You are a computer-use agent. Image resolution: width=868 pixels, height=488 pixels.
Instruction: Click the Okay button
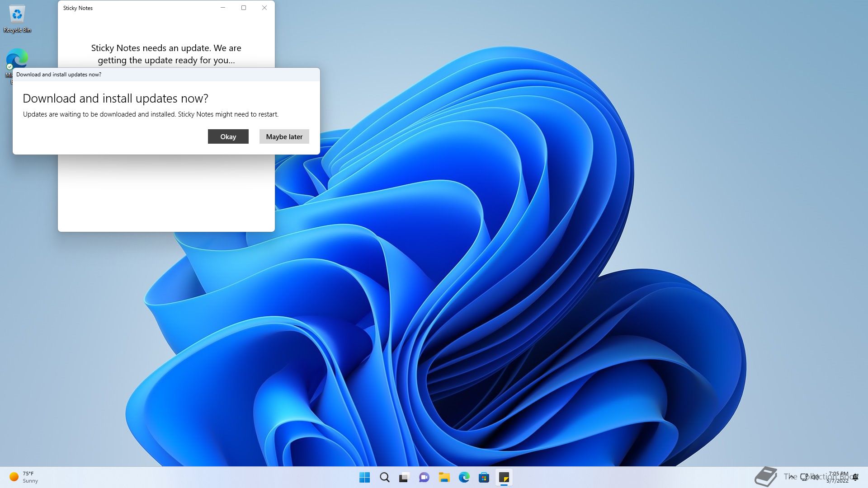point(228,136)
